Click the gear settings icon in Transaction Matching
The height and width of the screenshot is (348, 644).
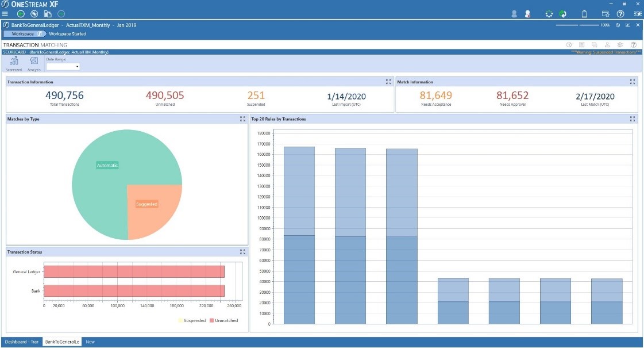pos(620,44)
